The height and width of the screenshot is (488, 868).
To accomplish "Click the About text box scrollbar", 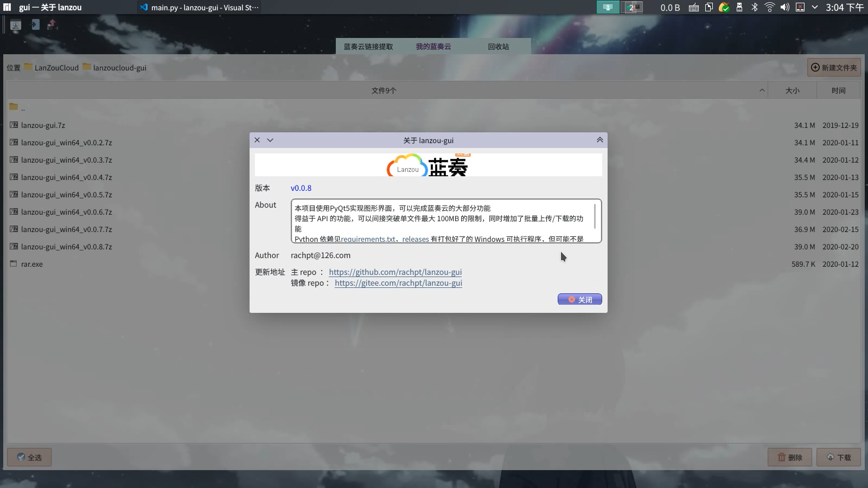I will 595,216.
